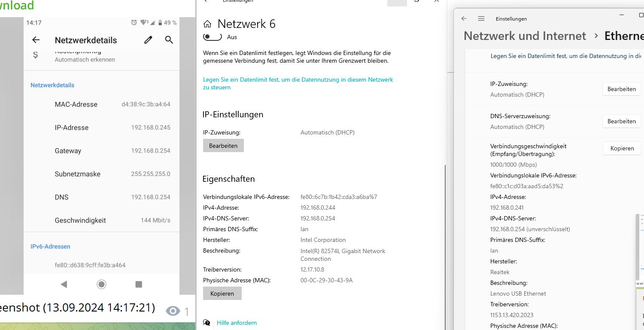Click the help chat icon next to Hilfe anfordern
The height and width of the screenshot is (330, 644).
207,323
